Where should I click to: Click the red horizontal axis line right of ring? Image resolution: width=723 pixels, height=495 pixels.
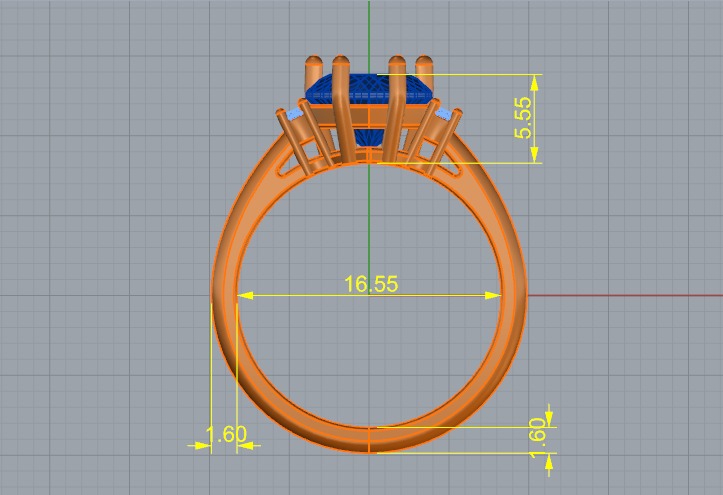click(625, 295)
